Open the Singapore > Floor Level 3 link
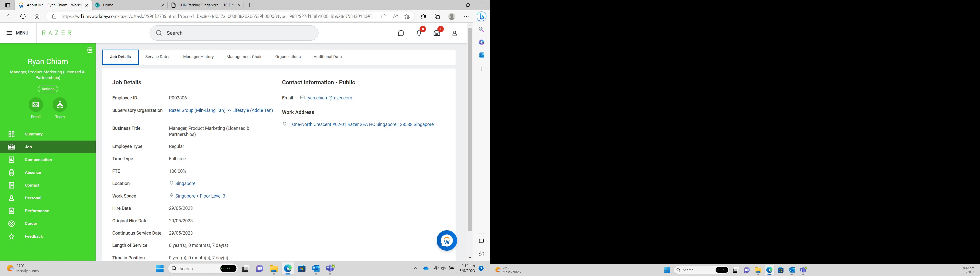This screenshot has width=980, height=276. 200,196
